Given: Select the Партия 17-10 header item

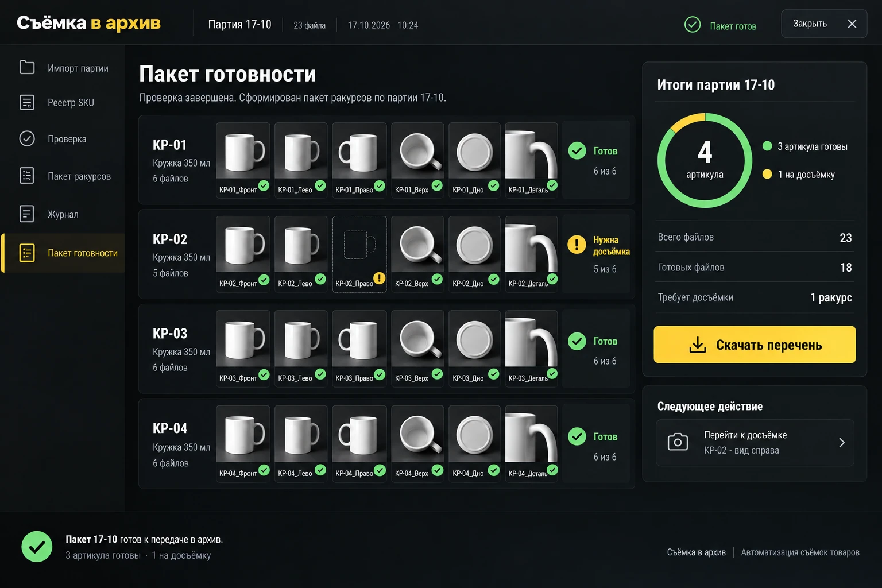Looking at the screenshot, I should (x=239, y=25).
